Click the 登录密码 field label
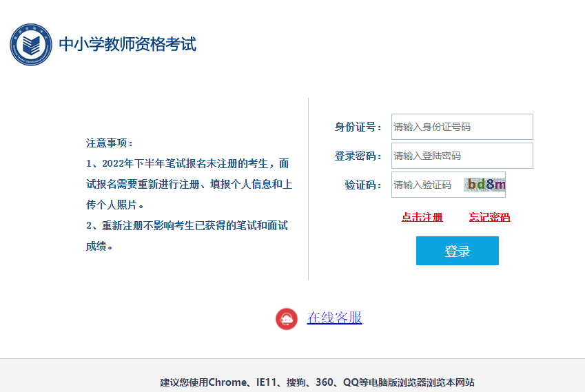Viewport: 585px width, 392px height. (x=358, y=156)
